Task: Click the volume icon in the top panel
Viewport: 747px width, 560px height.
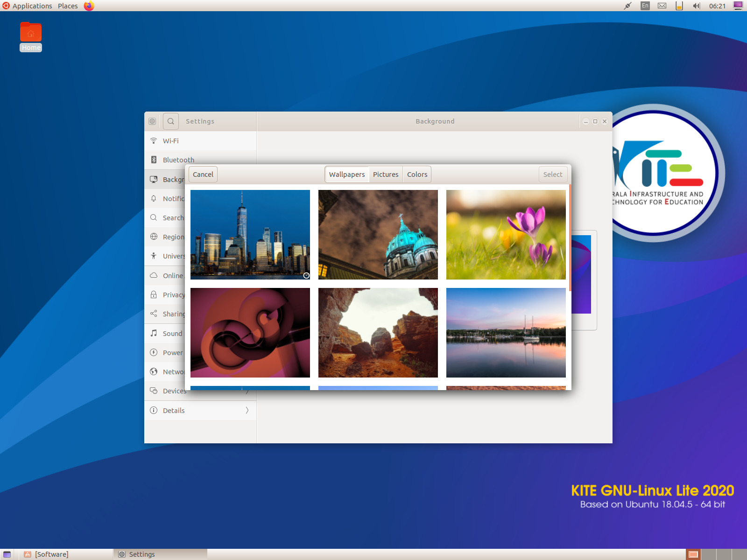Action: [696, 6]
